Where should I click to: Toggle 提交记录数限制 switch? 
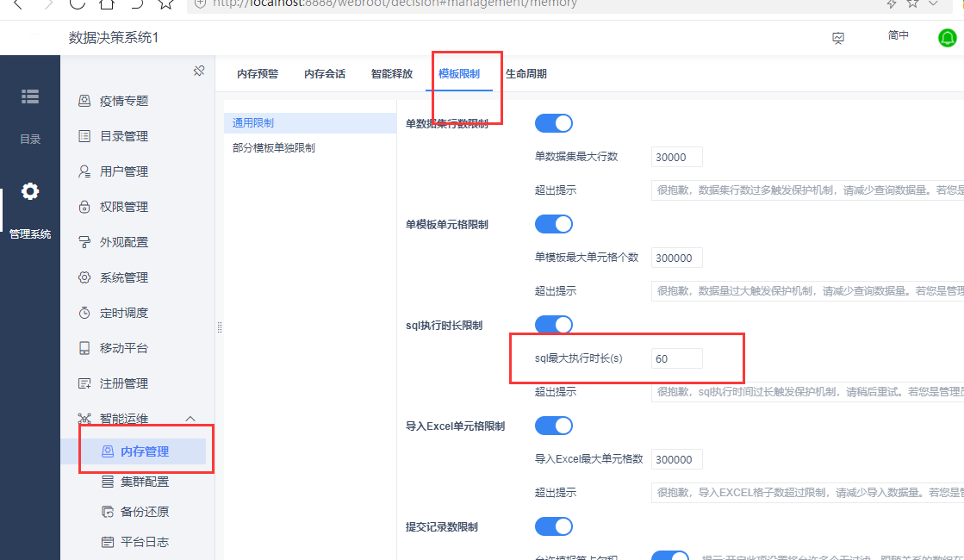pos(553,526)
